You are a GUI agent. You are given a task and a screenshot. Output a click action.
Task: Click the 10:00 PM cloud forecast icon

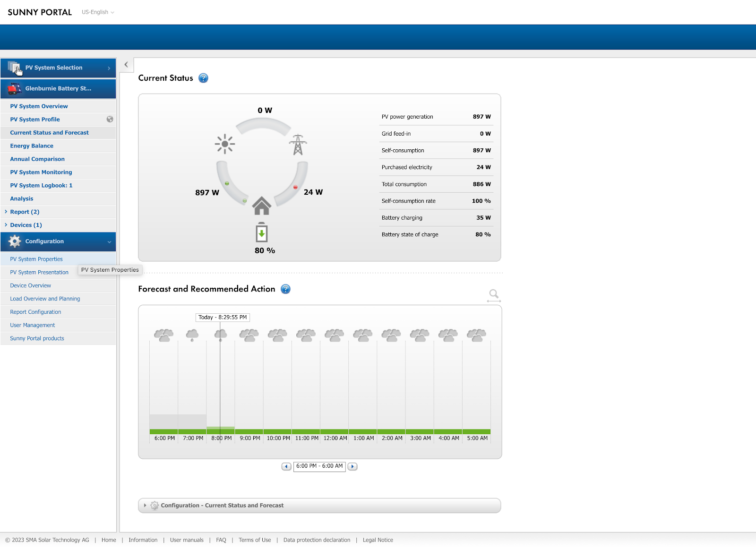(x=277, y=335)
